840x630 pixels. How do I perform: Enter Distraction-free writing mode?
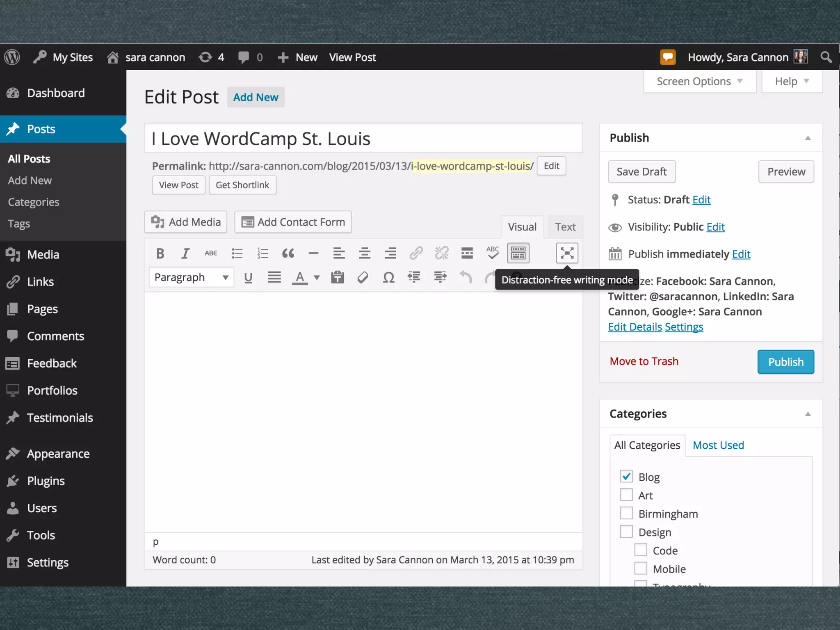pos(567,253)
